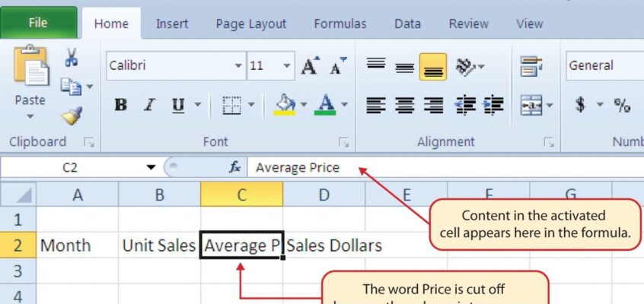The height and width of the screenshot is (304, 644).
Task: Open the Copy dropdown arrow
Action: (89, 87)
